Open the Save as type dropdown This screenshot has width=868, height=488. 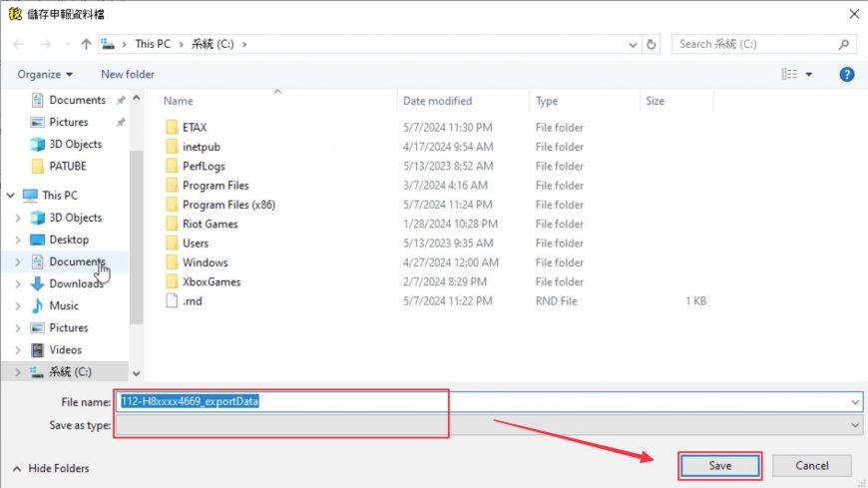pyautogui.click(x=489, y=425)
